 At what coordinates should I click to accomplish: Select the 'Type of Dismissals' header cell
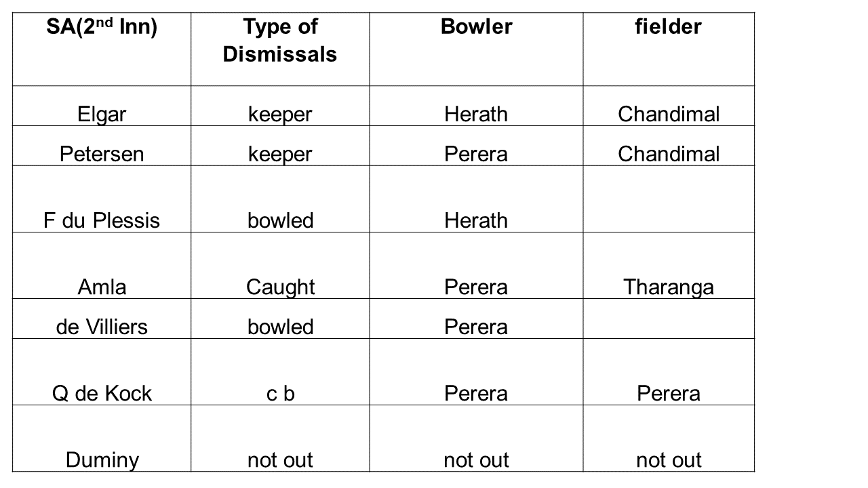tap(280, 41)
